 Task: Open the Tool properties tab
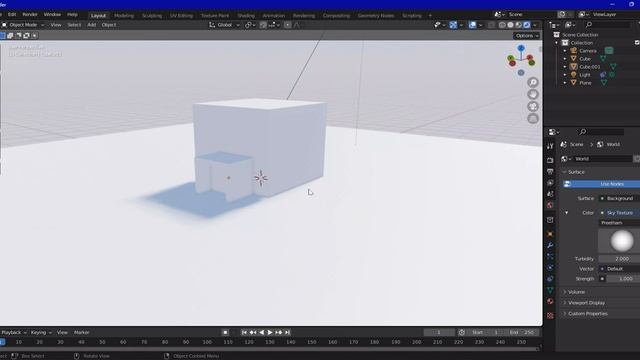[550, 146]
